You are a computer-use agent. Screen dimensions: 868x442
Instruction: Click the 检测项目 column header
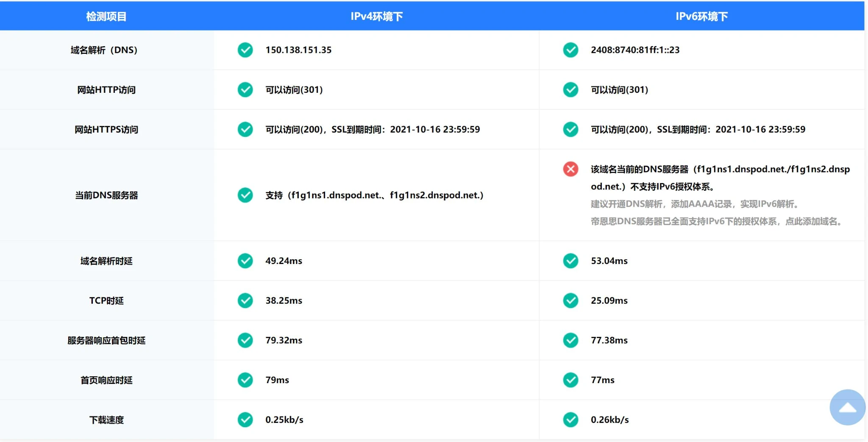[106, 17]
